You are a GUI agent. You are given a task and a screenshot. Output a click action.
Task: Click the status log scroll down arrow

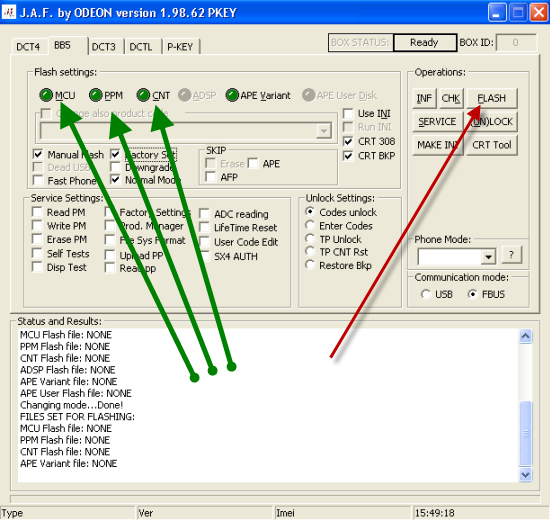click(525, 475)
